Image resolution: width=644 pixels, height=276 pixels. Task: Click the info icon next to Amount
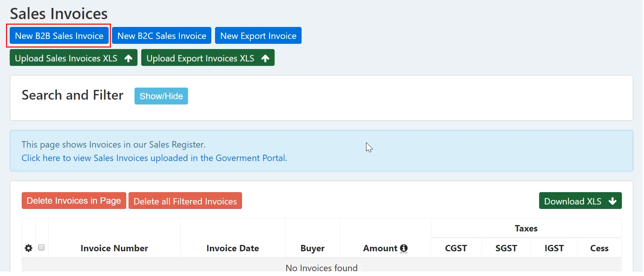pos(403,248)
